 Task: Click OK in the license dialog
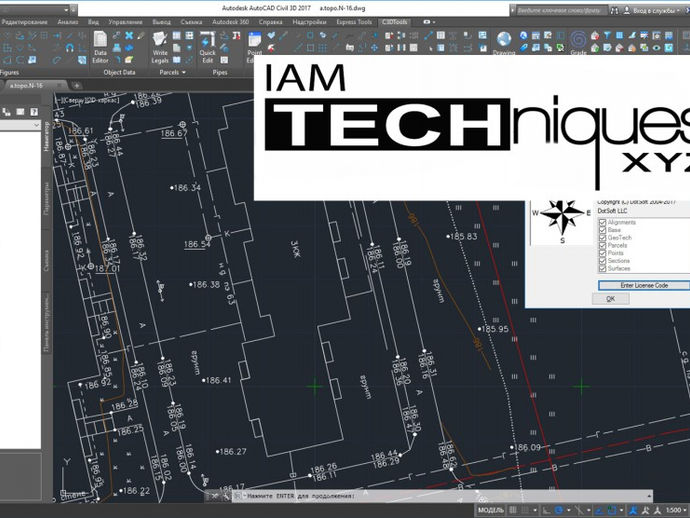pos(611,299)
